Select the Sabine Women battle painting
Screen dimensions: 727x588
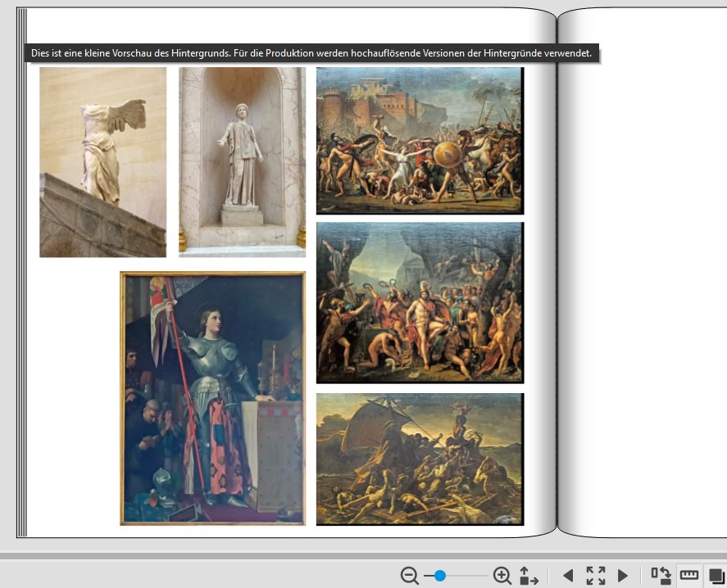[x=419, y=140]
